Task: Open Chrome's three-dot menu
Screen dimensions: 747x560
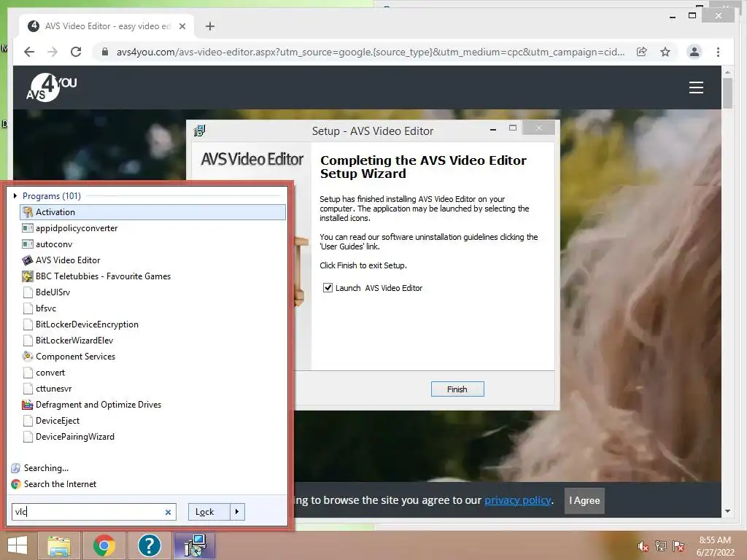Action: coord(718,52)
